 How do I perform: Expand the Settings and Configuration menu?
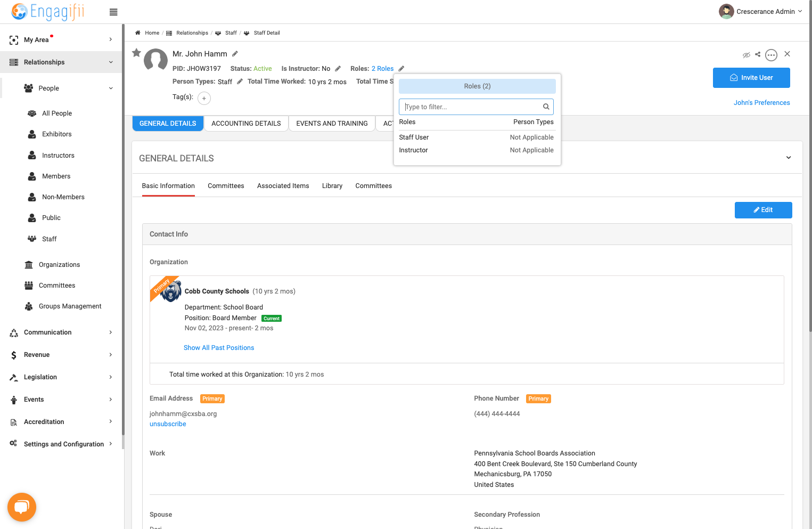point(61,444)
